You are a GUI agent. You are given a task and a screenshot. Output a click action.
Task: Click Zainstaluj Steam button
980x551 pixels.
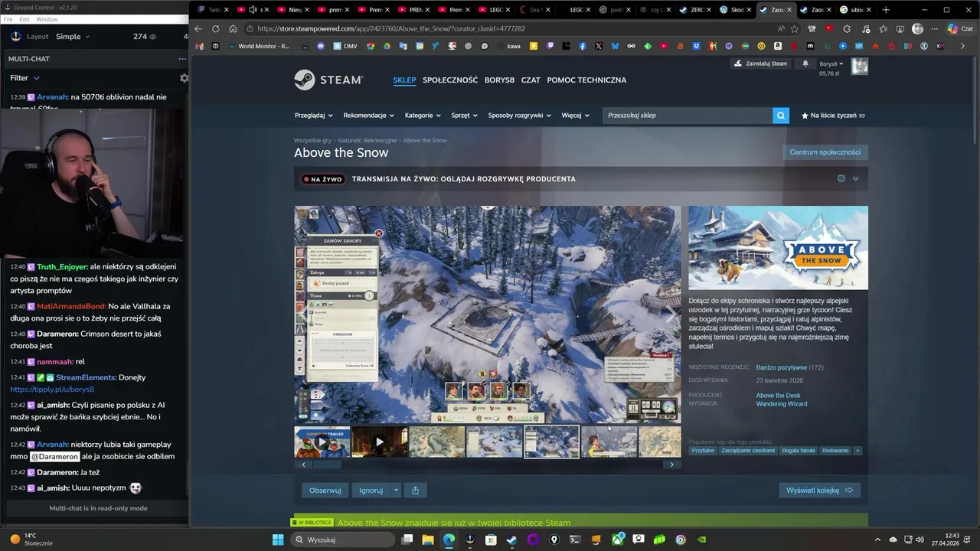tap(761, 64)
